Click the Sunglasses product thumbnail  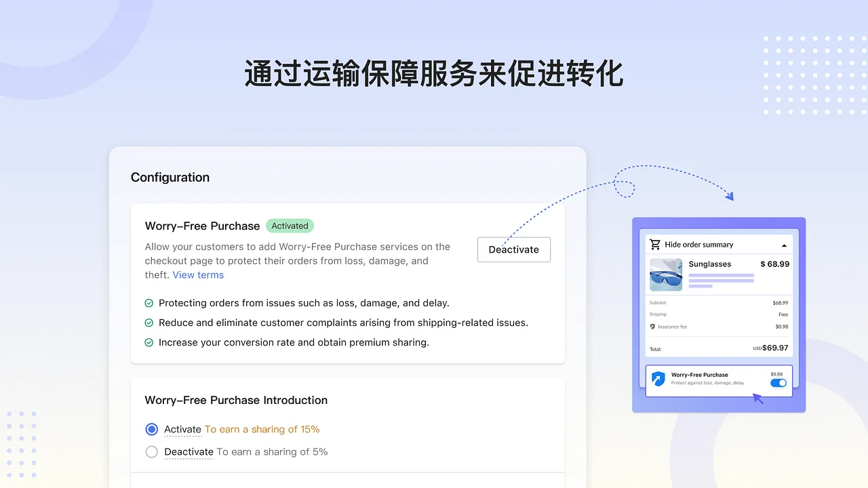pos(666,274)
